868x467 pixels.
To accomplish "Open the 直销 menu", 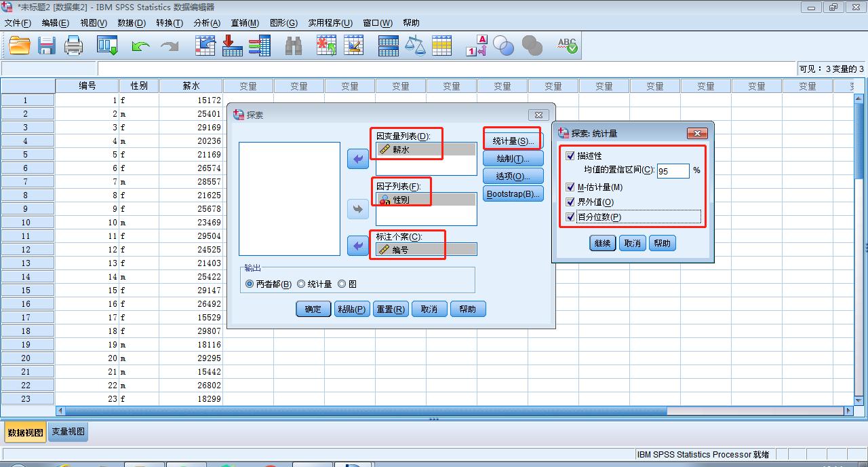I will (x=245, y=22).
